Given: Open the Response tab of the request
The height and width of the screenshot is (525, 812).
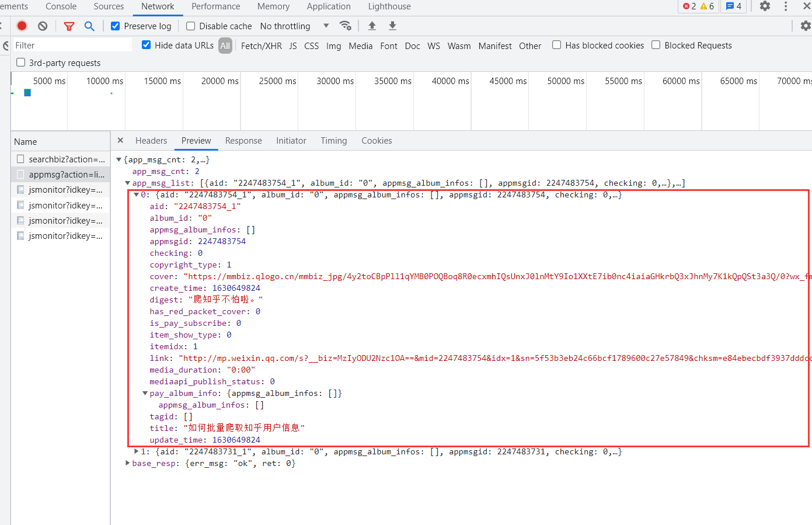Looking at the screenshot, I should pos(243,141).
